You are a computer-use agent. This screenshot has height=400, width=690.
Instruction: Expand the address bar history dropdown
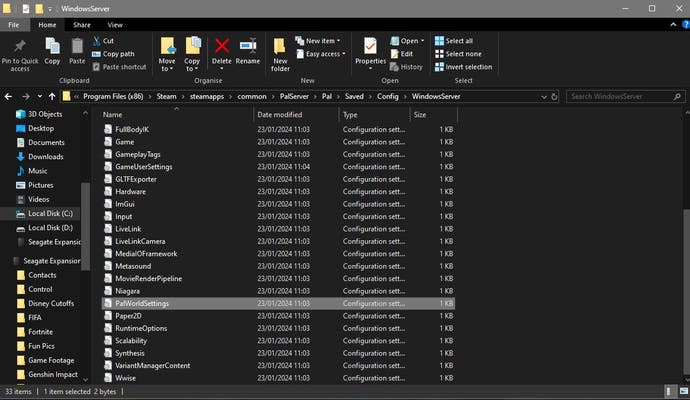click(x=544, y=96)
